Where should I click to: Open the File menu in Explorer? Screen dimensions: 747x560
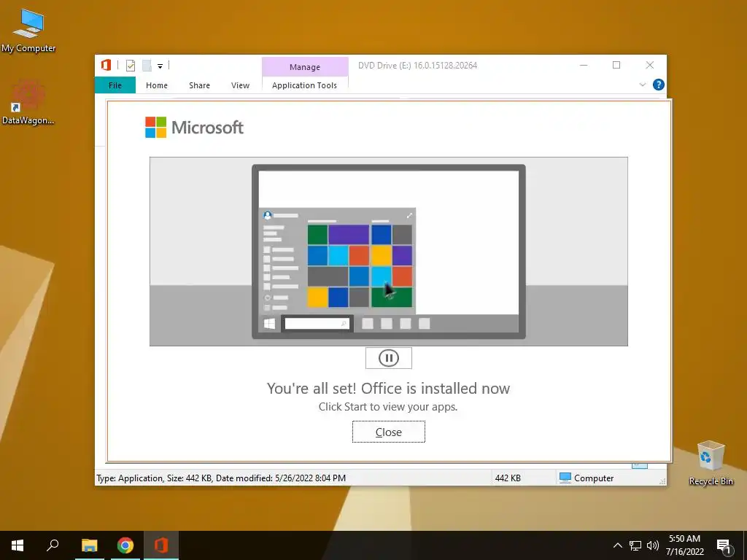[x=115, y=85]
